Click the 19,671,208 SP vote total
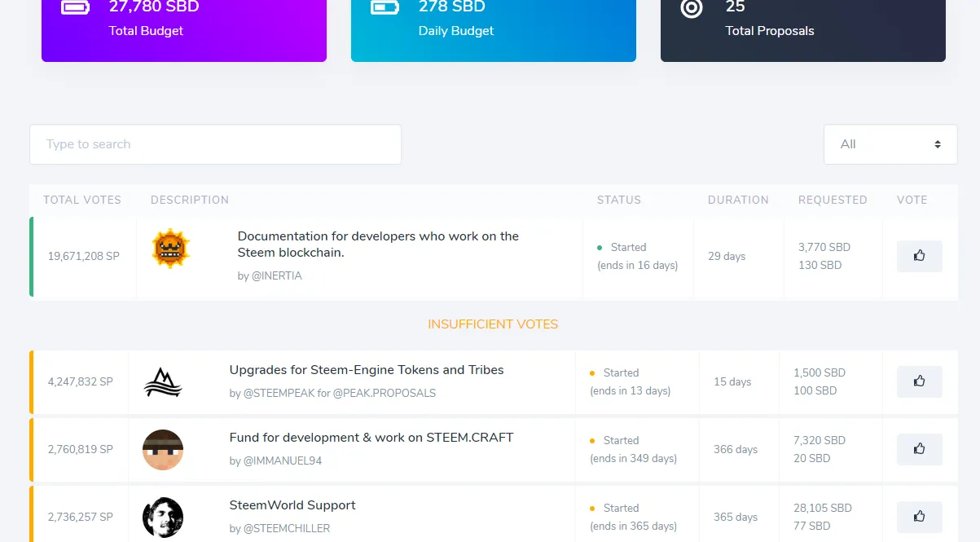 tap(84, 256)
